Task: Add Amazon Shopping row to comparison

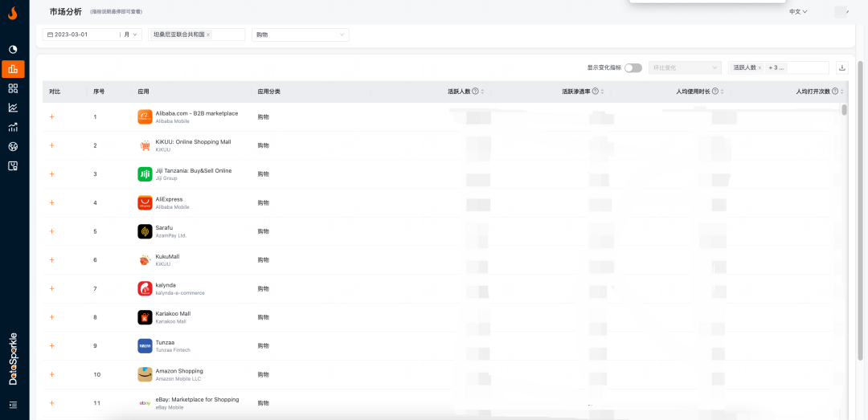Action: click(52, 374)
